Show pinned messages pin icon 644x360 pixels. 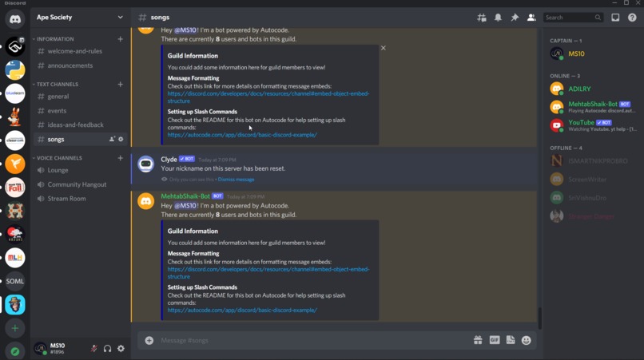pyautogui.click(x=515, y=18)
